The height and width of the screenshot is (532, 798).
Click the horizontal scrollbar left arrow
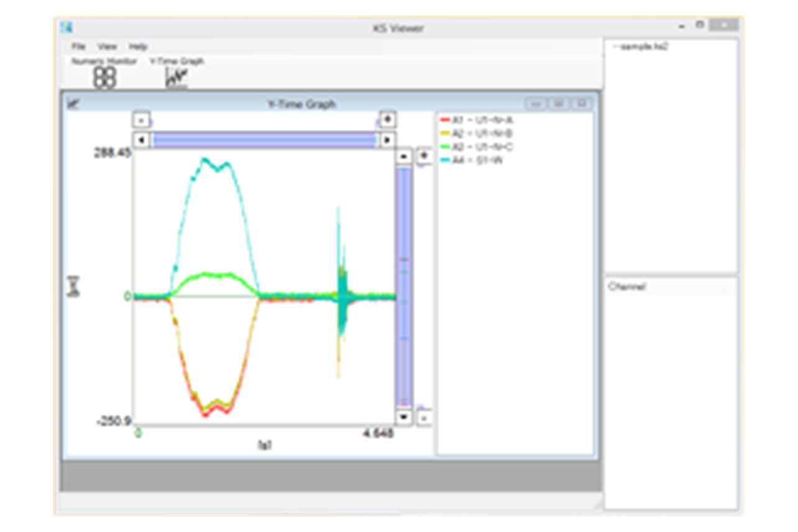click(141, 140)
